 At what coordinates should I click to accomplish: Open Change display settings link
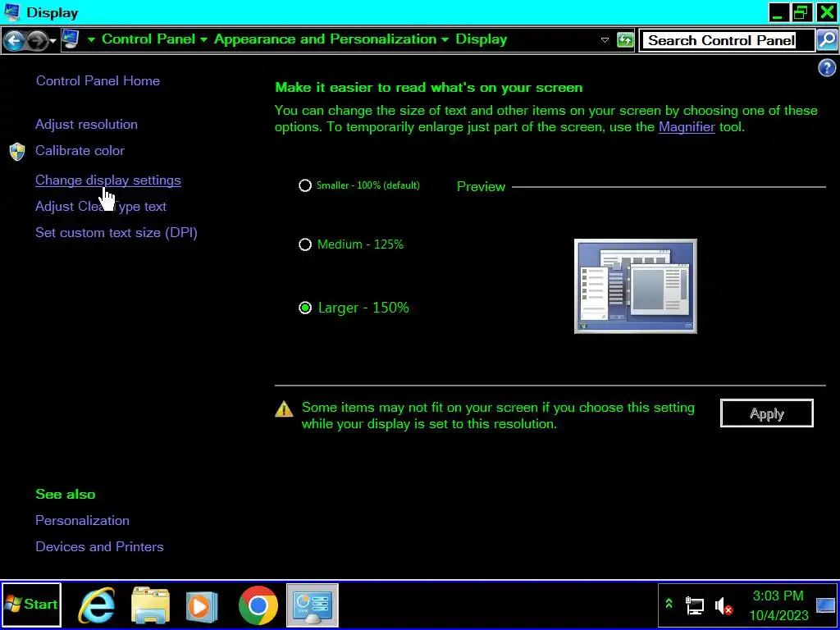pos(108,180)
